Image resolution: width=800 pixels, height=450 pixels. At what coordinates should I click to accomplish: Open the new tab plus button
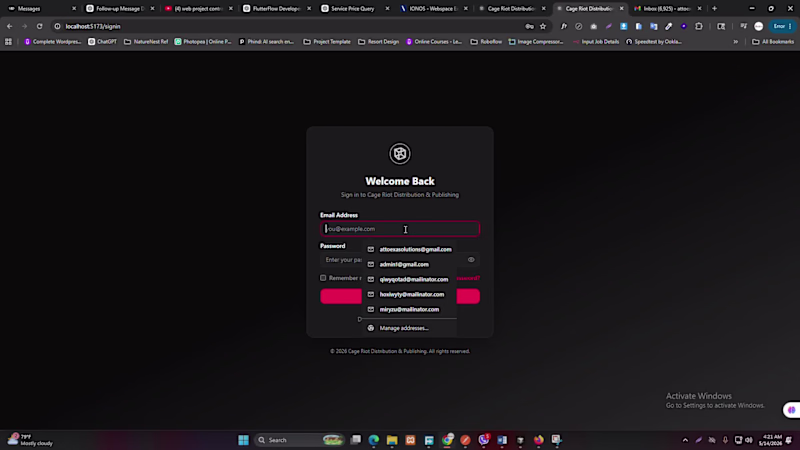[x=714, y=8]
